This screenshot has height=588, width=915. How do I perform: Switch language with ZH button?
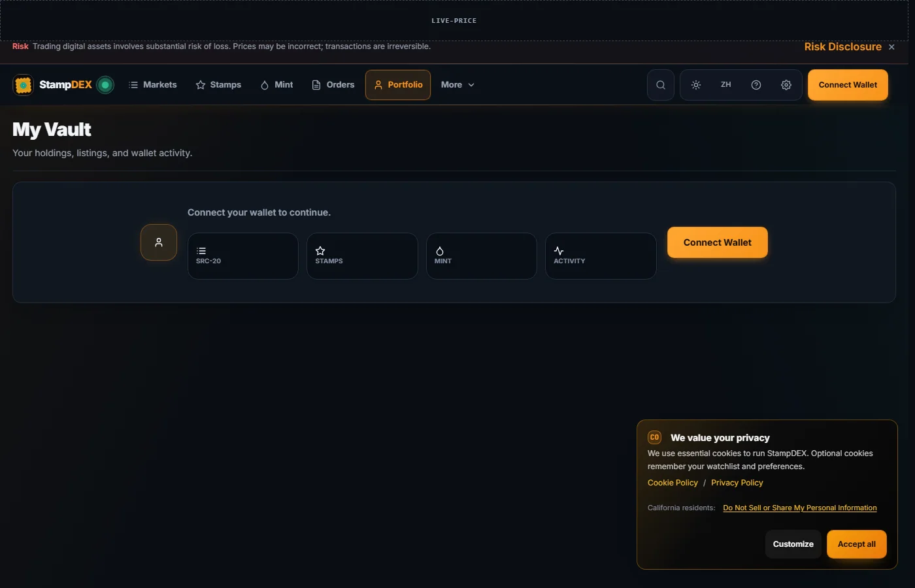pos(726,85)
